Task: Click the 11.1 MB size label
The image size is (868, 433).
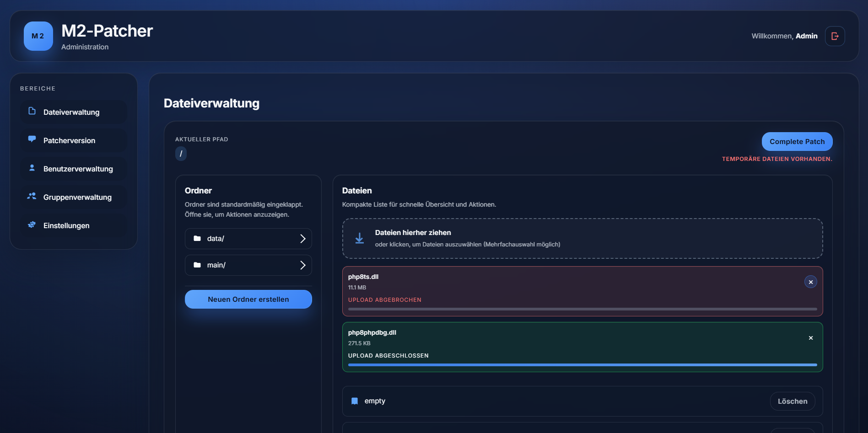Action: click(357, 288)
